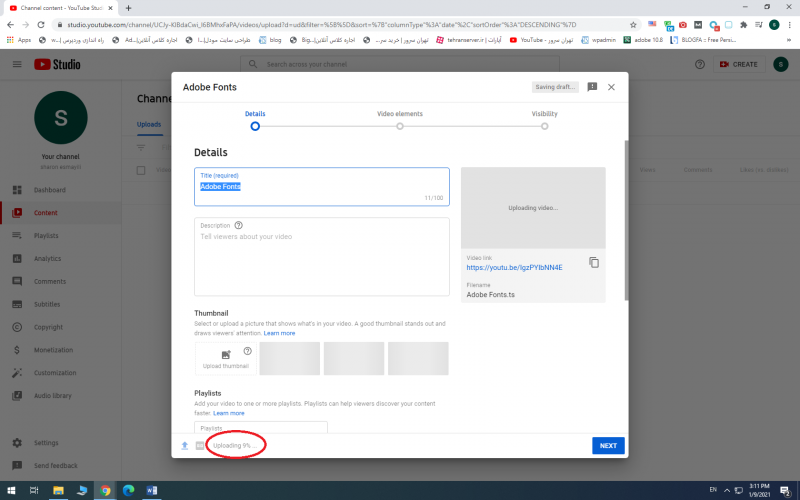800x500 pixels.
Task: Click the send feedback icon in dialog header
Action: pyautogui.click(x=592, y=87)
